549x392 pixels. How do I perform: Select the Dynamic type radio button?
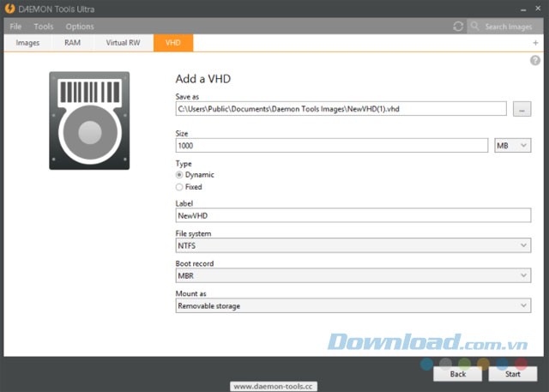click(179, 175)
